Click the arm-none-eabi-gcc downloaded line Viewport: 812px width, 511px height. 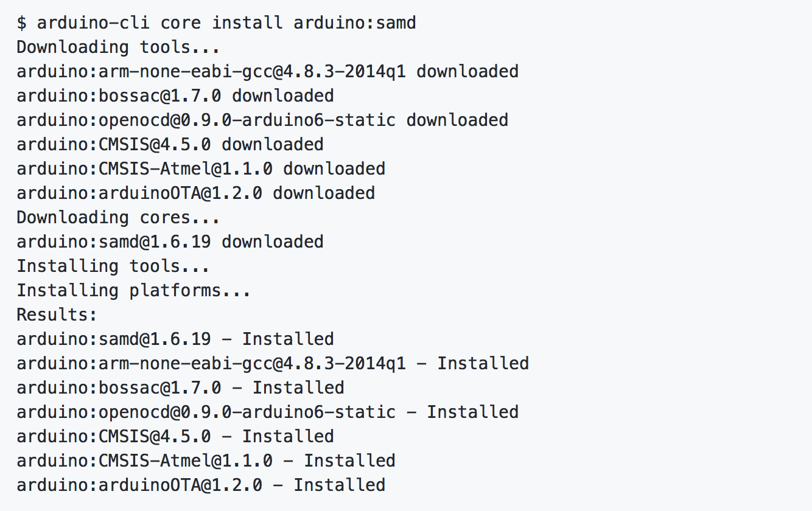click(267, 72)
